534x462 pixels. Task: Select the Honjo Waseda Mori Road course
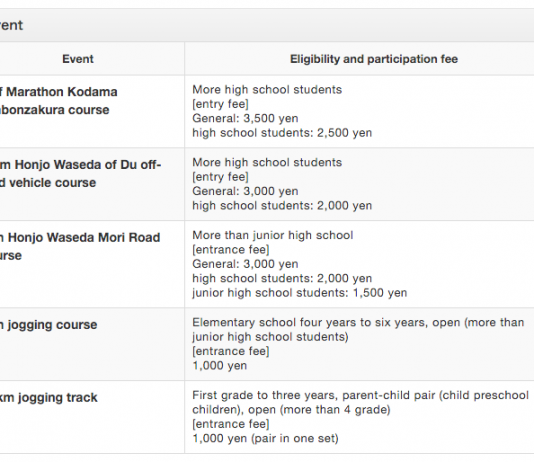80,246
